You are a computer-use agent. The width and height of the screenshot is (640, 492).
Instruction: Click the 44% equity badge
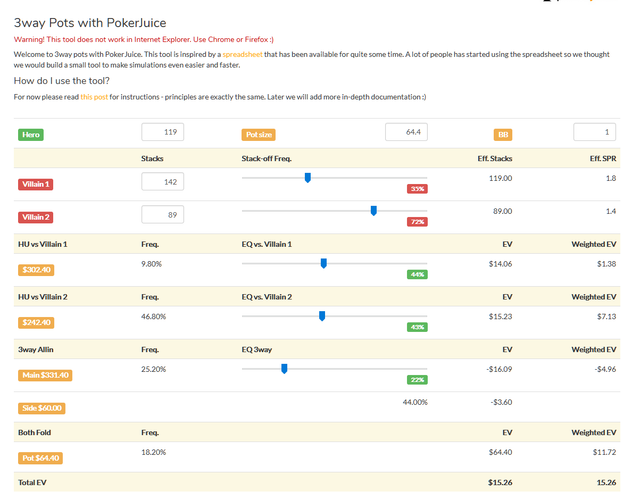417,274
